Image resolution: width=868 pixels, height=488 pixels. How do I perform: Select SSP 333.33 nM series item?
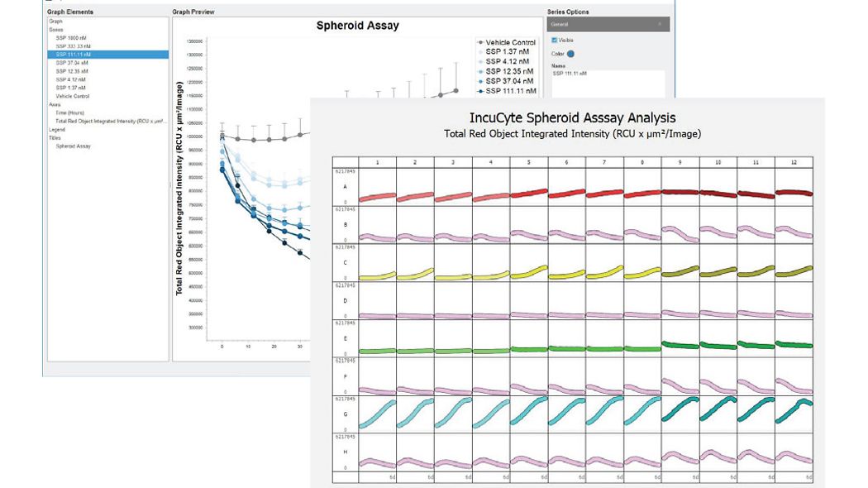(x=73, y=46)
